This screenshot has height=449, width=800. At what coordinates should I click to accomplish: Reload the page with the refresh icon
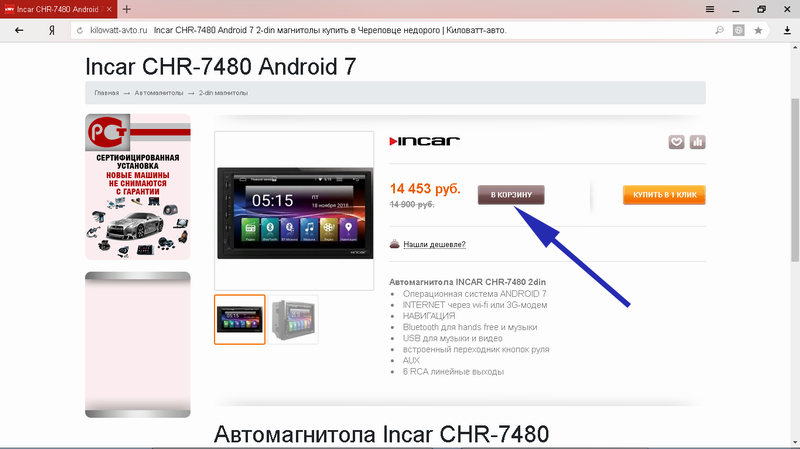pos(80,31)
